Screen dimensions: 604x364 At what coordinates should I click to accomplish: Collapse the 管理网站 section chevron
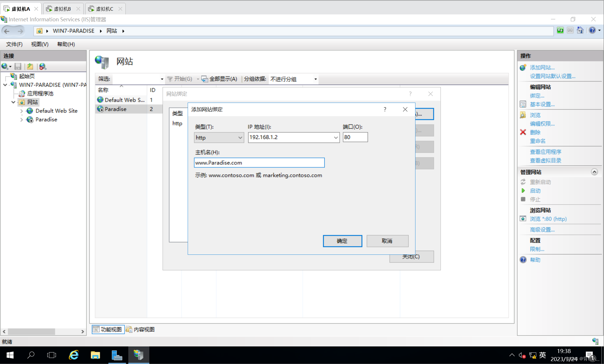click(594, 172)
